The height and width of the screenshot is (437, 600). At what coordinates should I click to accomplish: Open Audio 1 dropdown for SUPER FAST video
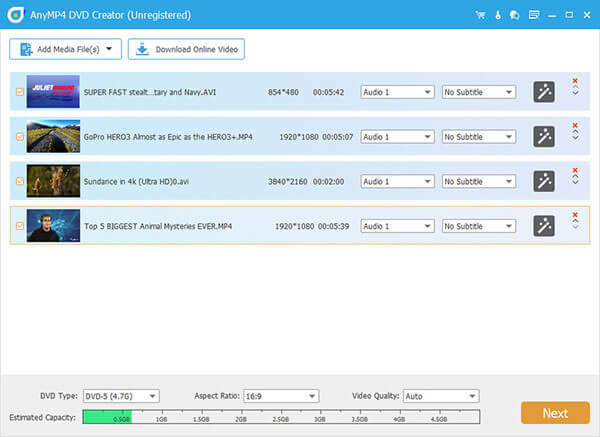point(397,92)
